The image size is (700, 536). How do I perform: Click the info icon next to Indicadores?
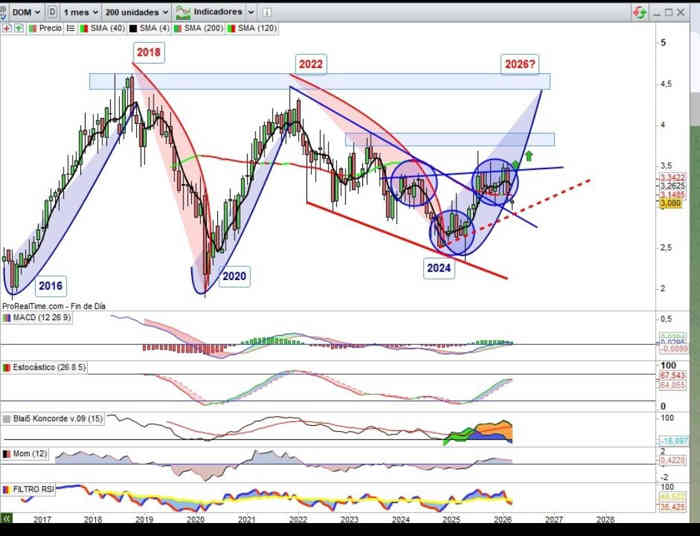point(266,12)
